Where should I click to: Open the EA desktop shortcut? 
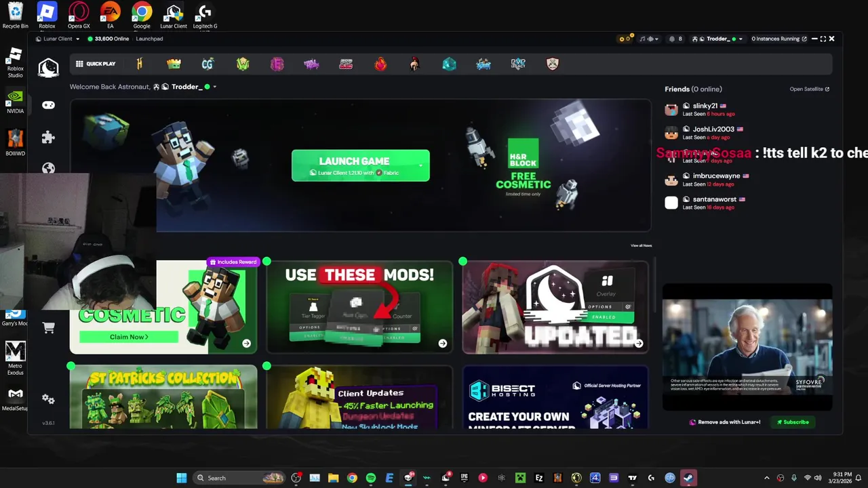(x=110, y=16)
